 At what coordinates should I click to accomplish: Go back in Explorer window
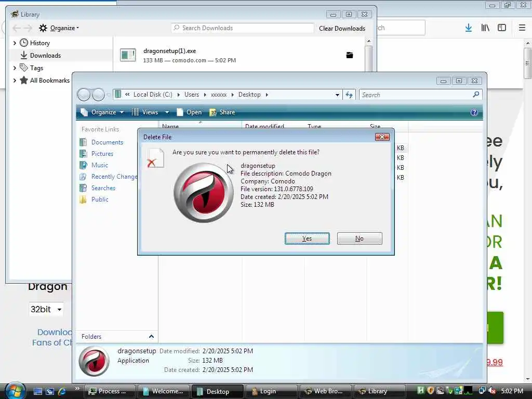pos(84,95)
